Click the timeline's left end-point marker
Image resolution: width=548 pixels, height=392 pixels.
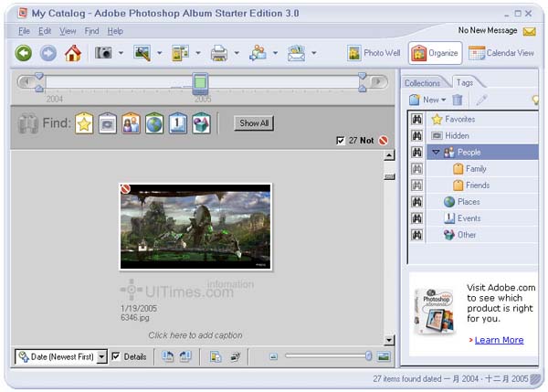[39, 82]
